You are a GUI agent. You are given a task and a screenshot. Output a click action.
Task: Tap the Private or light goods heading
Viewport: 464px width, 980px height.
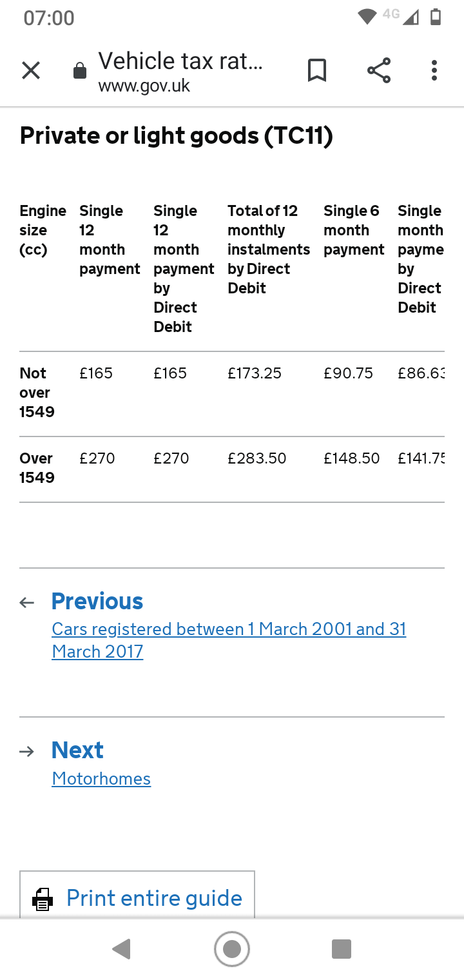177,136
